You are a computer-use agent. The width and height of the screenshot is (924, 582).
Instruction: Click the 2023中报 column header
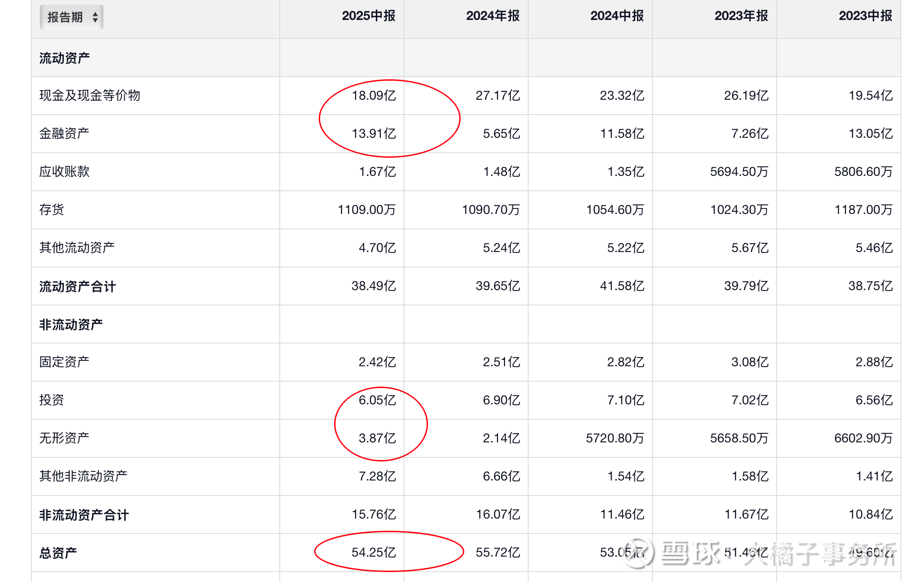(865, 16)
